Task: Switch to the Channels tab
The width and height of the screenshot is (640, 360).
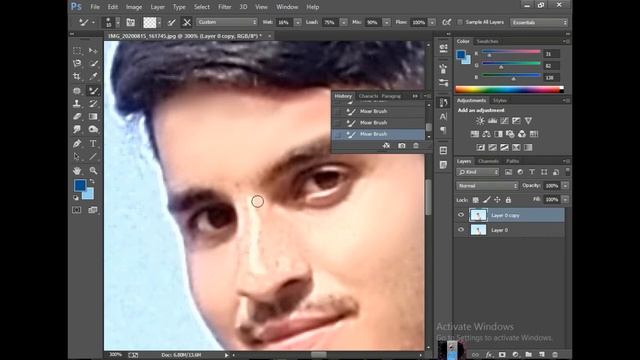Action: point(488,161)
